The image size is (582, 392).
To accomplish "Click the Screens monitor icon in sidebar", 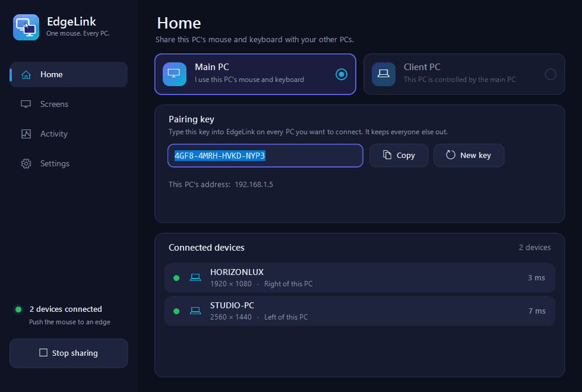I will [x=26, y=105].
